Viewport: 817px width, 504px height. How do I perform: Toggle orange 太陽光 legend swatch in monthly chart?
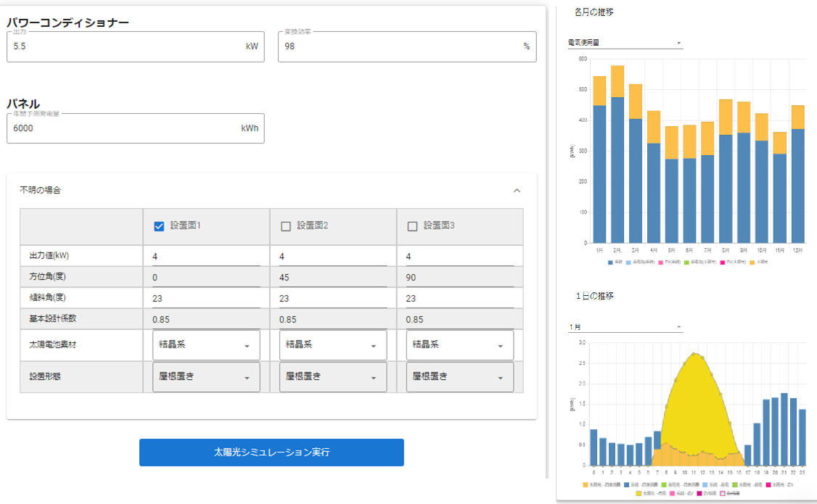[752, 263]
